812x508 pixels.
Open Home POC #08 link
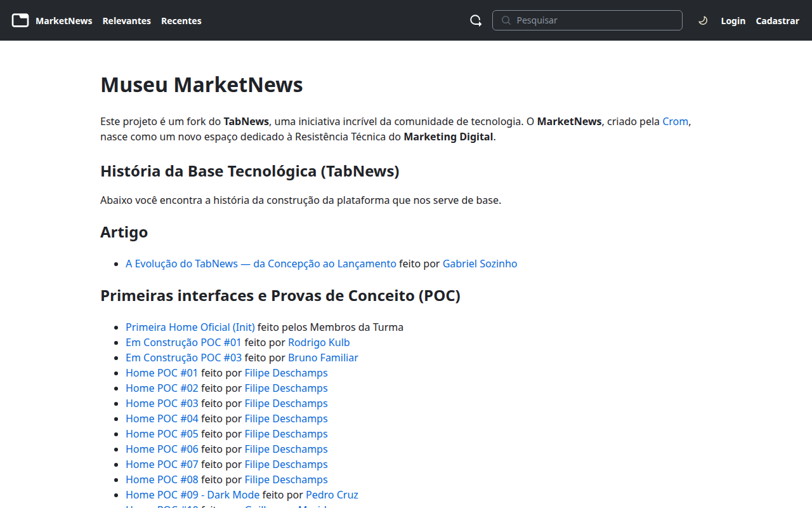(162, 479)
